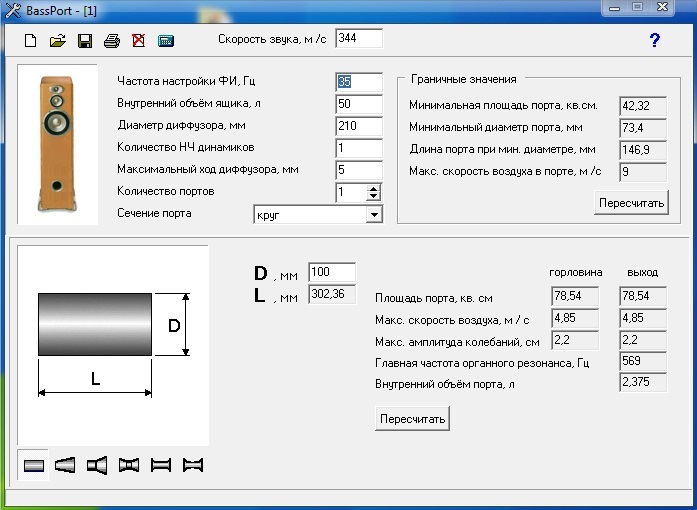Click the Частота настройки ФИ field 35
Screen dimensions: 697x510
tap(359, 82)
